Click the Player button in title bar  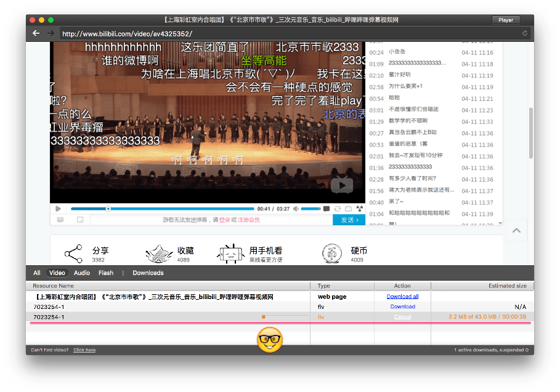click(506, 20)
